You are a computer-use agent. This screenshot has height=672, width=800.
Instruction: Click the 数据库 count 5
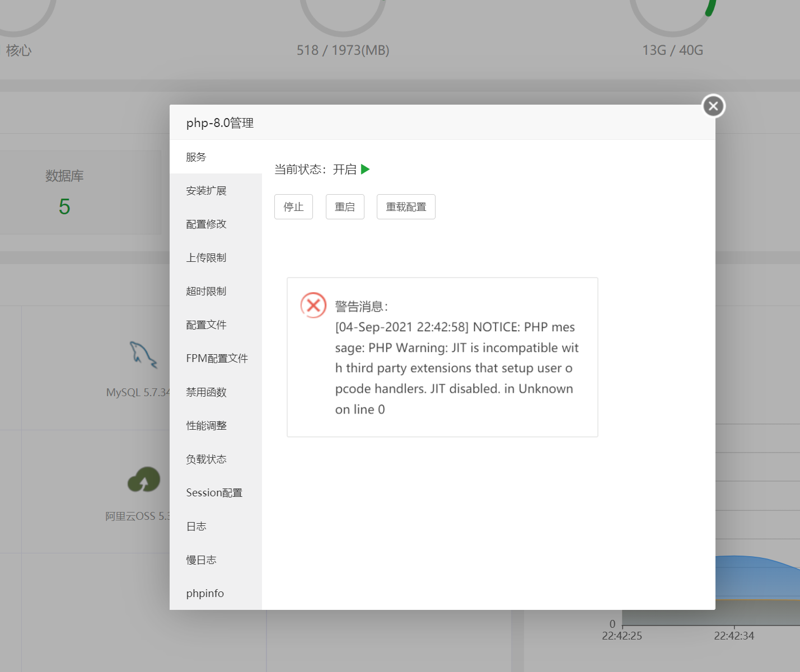coord(64,207)
